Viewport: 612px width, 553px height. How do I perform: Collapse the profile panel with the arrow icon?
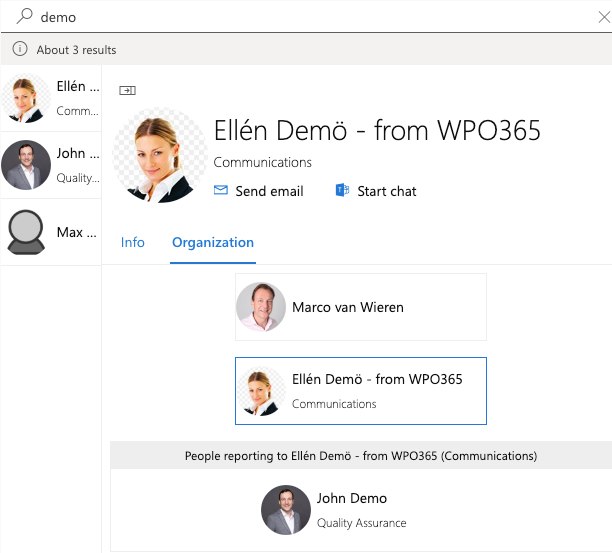[127, 91]
